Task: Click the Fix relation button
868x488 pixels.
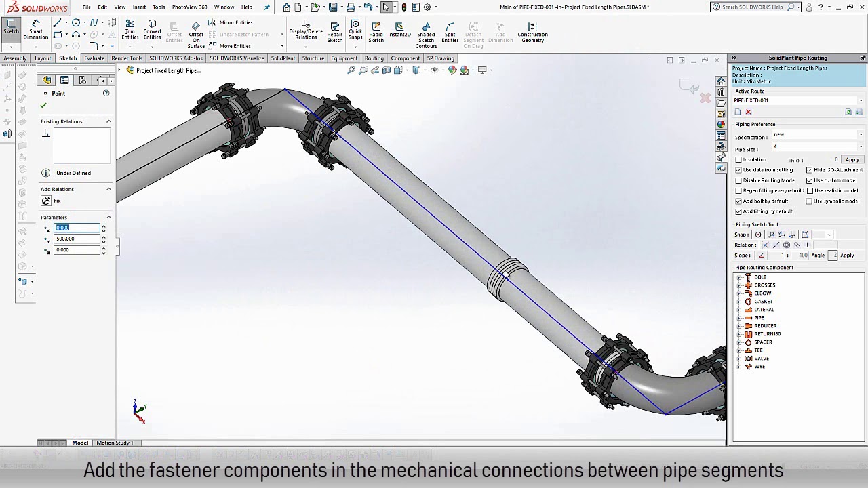Action: [46, 201]
